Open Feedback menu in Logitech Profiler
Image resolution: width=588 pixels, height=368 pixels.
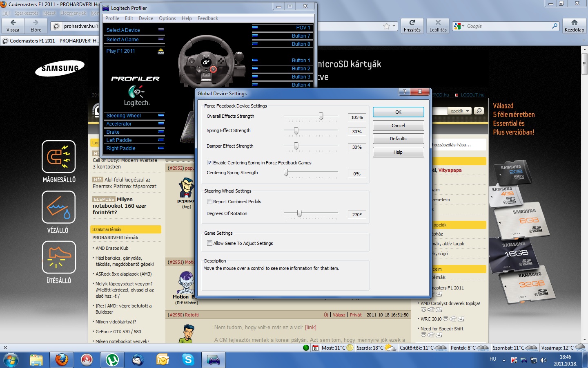208,18
